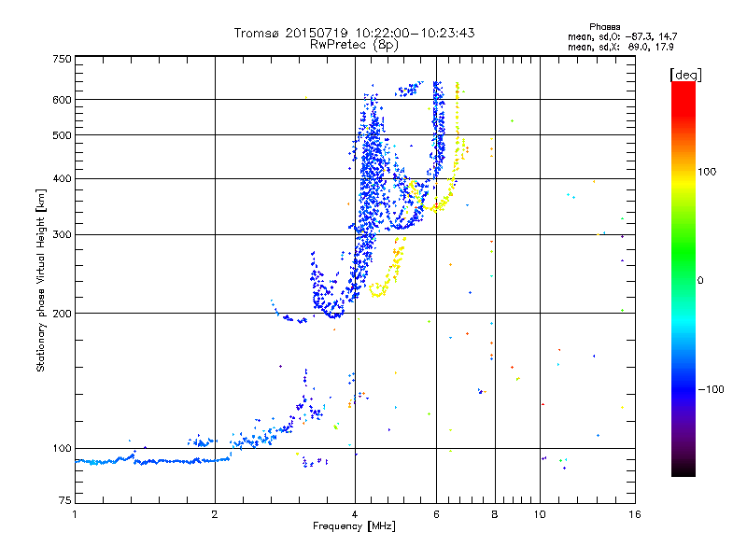The height and width of the screenshot is (560, 747).
Task: Click the colorbar label '-100'
Action: pyautogui.click(x=711, y=389)
